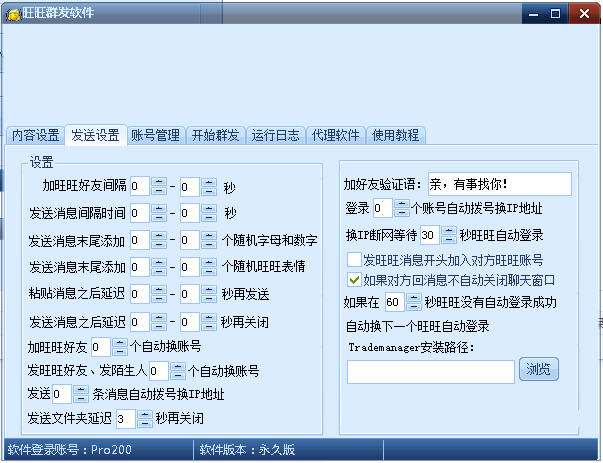Image resolution: width=603 pixels, height=463 pixels.
Task: Click 随机字母和数字 minimum spinner arrows
Action: [159, 240]
